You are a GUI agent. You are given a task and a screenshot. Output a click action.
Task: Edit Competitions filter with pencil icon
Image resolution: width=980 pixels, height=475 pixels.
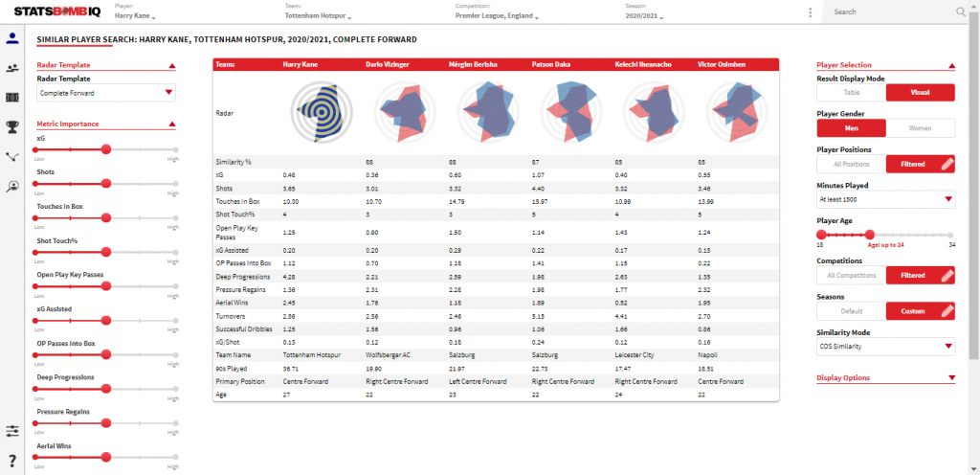coord(947,276)
